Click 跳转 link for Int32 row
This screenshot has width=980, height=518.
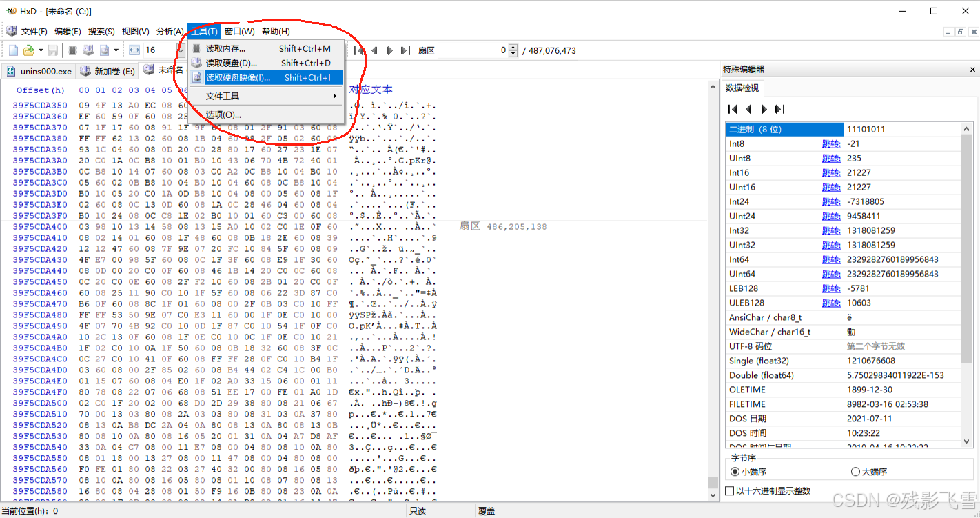pos(831,230)
